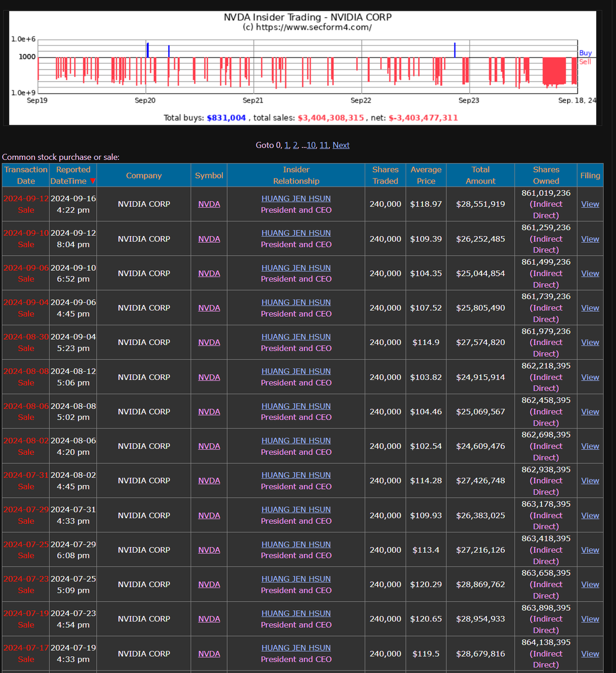Click the $28,551,919 total amount cell

[x=480, y=204]
